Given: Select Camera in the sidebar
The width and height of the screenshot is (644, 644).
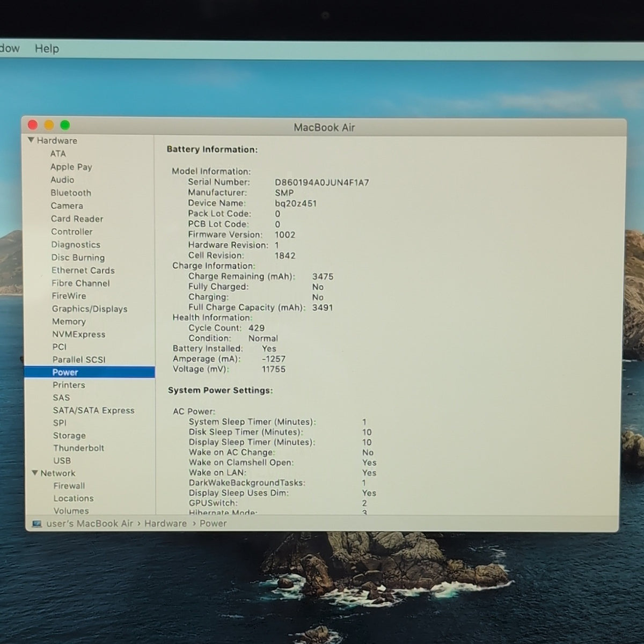Looking at the screenshot, I should 67,206.
